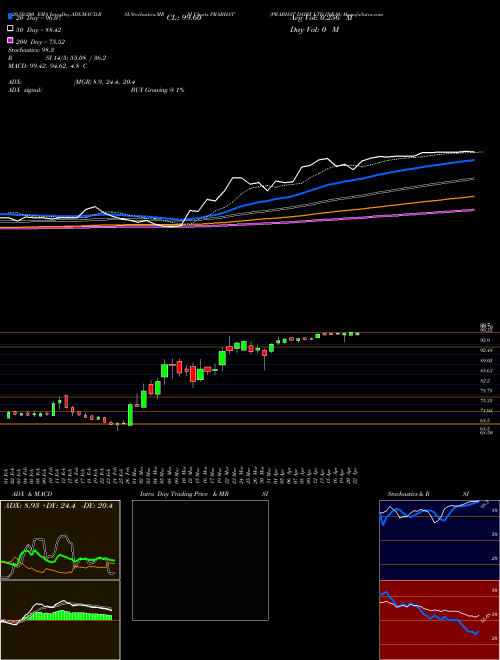
Task: Click the 'Day Vol: 0 M' label
Action: (314, 30)
